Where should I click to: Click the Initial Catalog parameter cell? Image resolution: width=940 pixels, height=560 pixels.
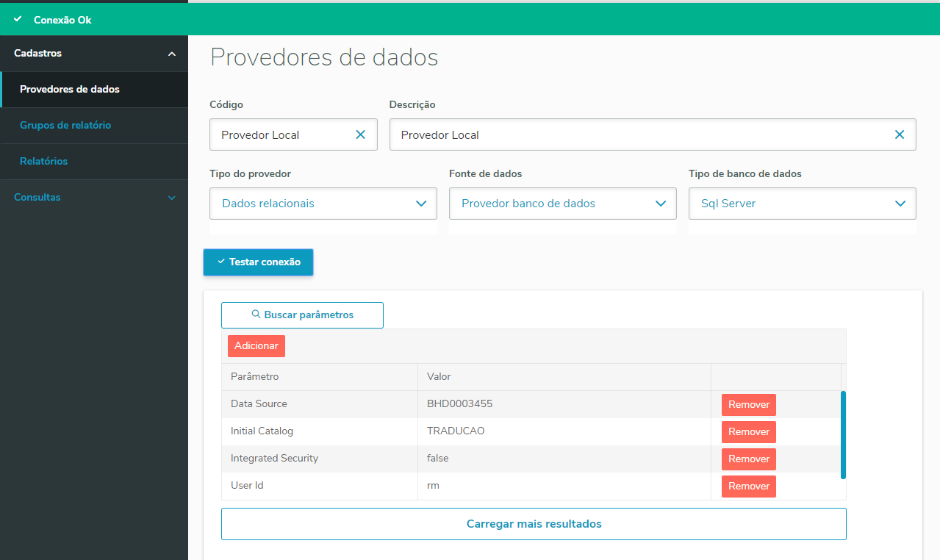(320, 431)
